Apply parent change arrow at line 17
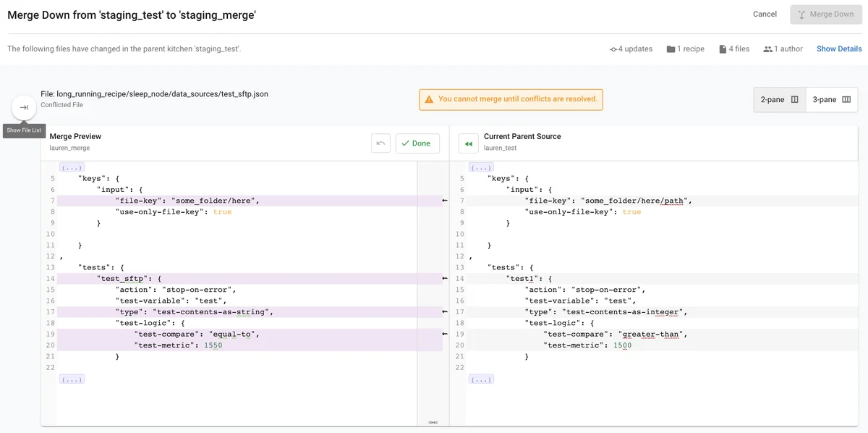The image size is (868, 433). 446,312
